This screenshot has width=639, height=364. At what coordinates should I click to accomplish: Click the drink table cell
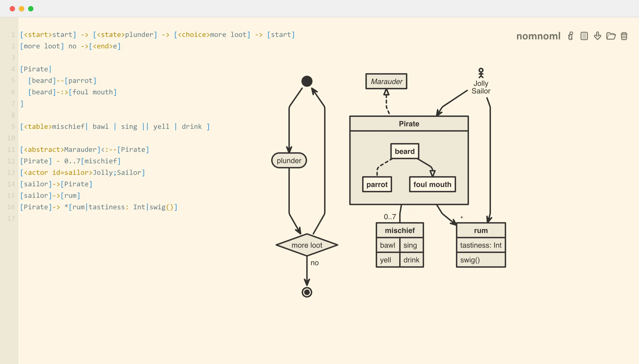[x=411, y=260]
